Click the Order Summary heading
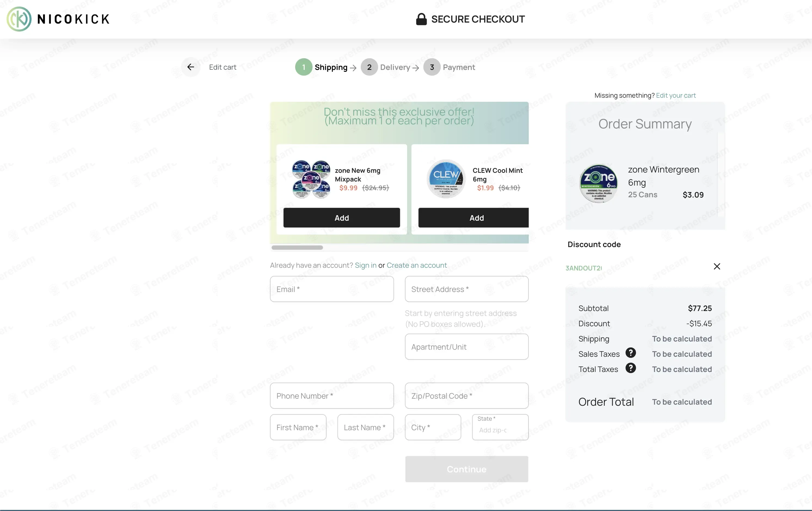The height and width of the screenshot is (511, 812). pos(645,124)
